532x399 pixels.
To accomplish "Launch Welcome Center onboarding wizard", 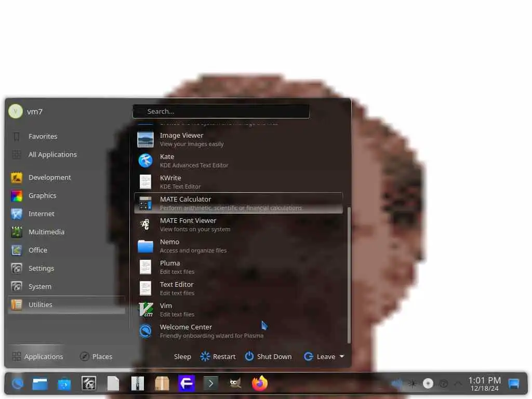I will tap(238, 331).
